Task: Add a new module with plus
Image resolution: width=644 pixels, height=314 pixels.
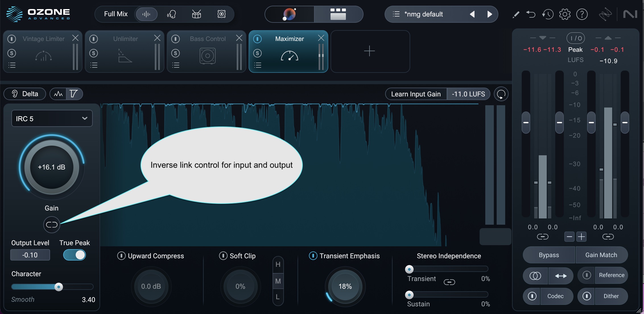Action: (370, 51)
